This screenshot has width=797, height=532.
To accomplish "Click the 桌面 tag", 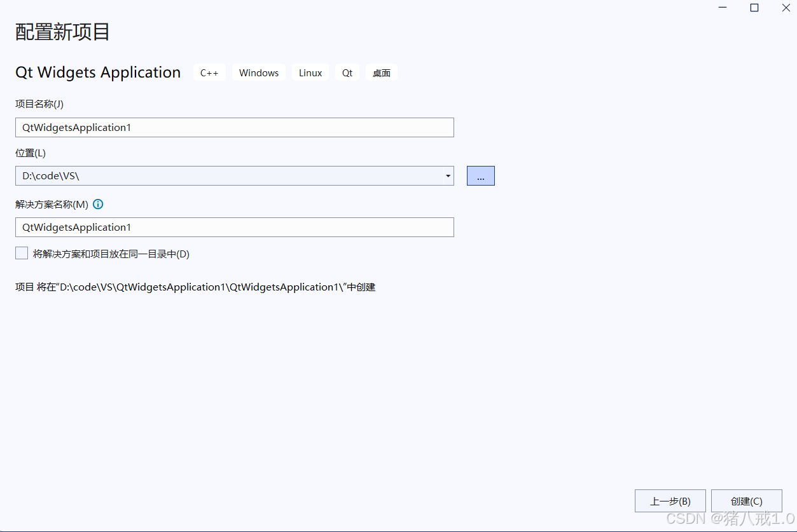I will [x=382, y=72].
